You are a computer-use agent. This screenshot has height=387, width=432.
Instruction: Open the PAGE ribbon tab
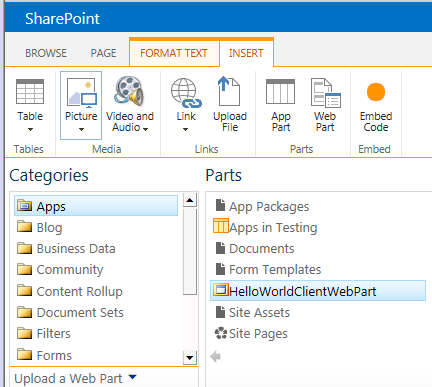pos(104,53)
